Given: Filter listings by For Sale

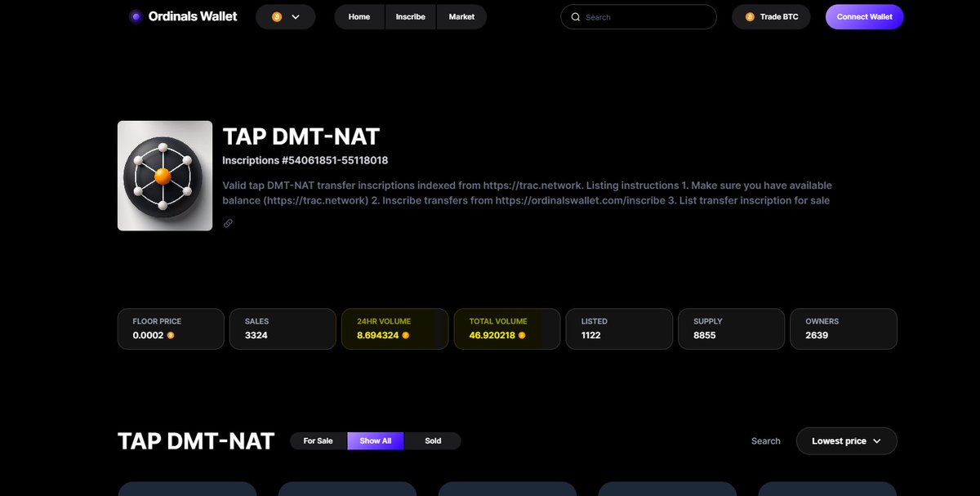Looking at the screenshot, I should (x=318, y=441).
